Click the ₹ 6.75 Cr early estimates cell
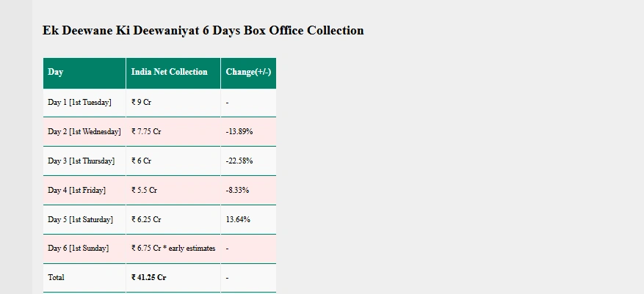The height and width of the screenshot is (294, 644). pyautogui.click(x=173, y=249)
